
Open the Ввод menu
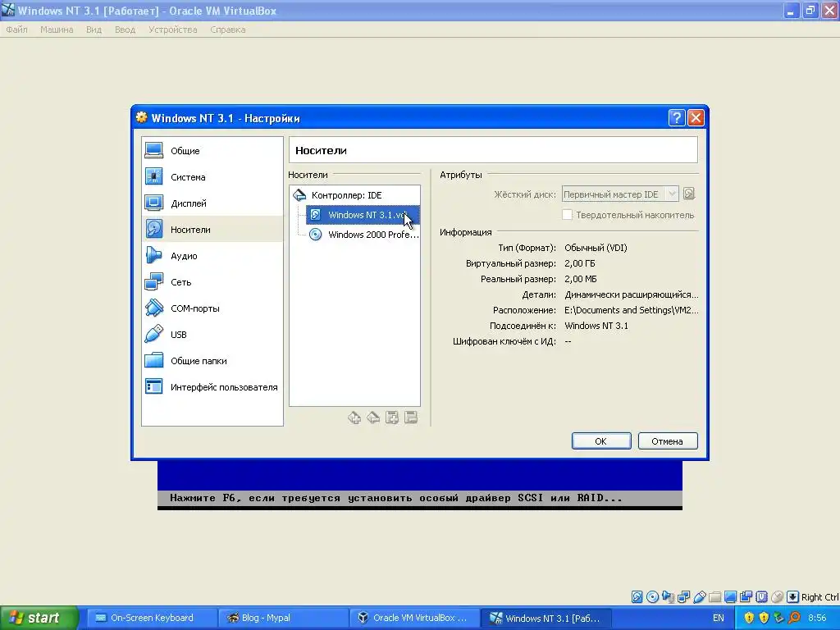coord(125,30)
